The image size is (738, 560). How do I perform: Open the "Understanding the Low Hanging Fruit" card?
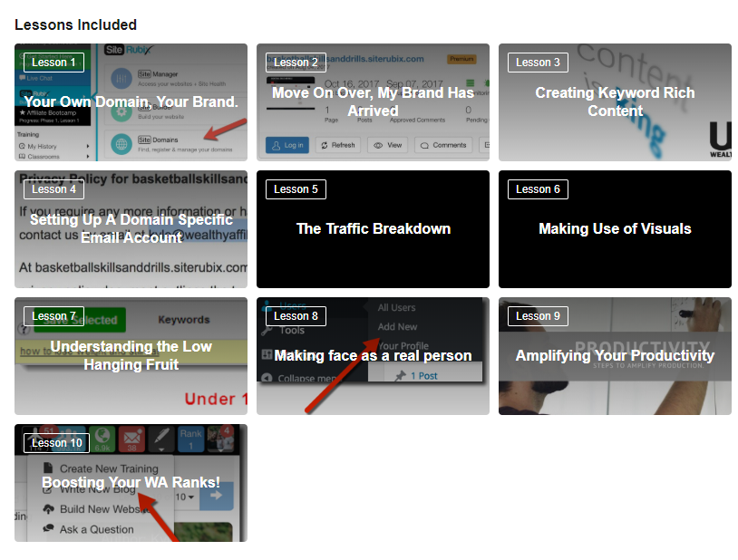131,356
